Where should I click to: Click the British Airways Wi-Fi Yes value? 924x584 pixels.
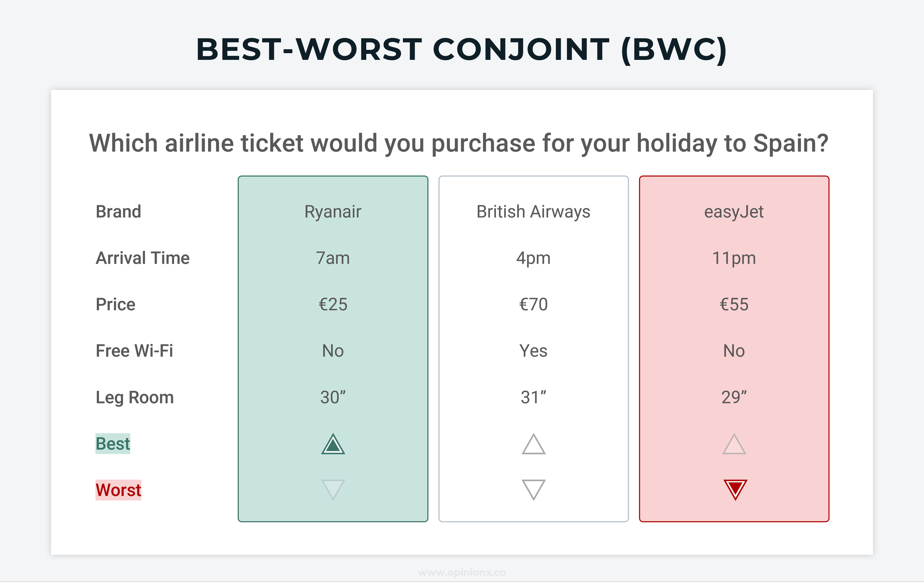(533, 351)
